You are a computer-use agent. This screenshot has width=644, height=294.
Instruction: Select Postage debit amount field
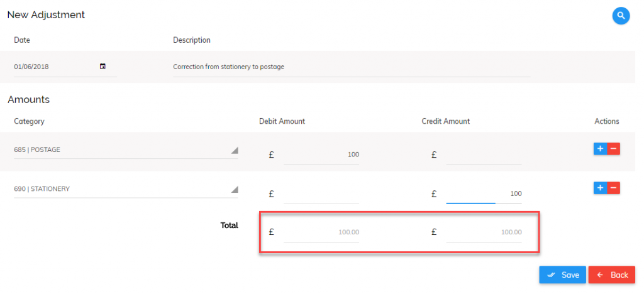tap(321, 155)
